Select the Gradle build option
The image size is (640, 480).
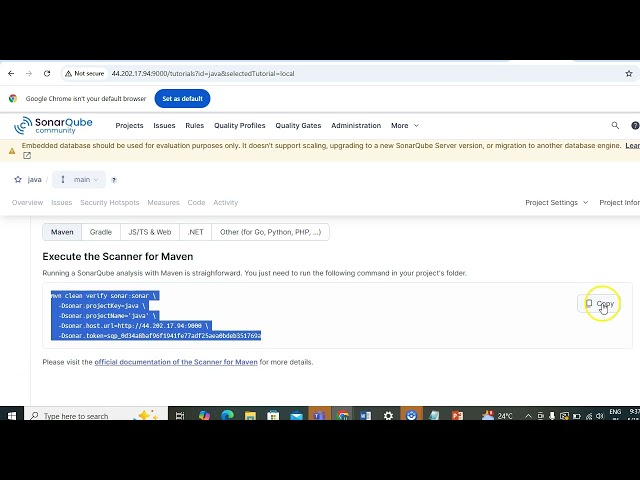click(100, 232)
